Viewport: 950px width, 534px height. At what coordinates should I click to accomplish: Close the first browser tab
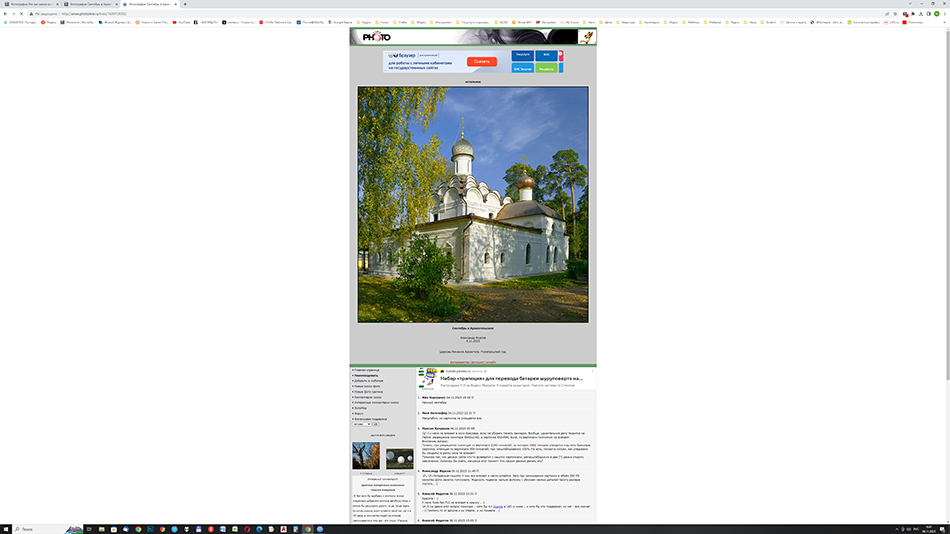click(57, 4)
